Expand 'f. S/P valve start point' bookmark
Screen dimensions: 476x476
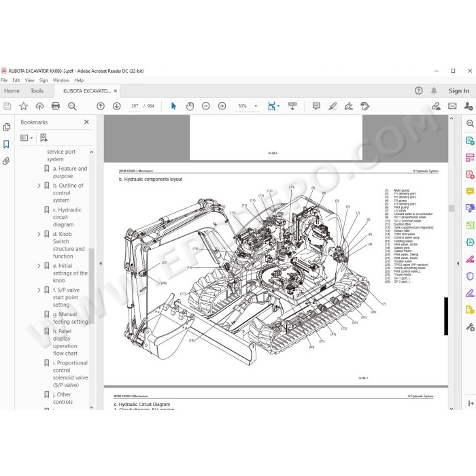point(39,290)
